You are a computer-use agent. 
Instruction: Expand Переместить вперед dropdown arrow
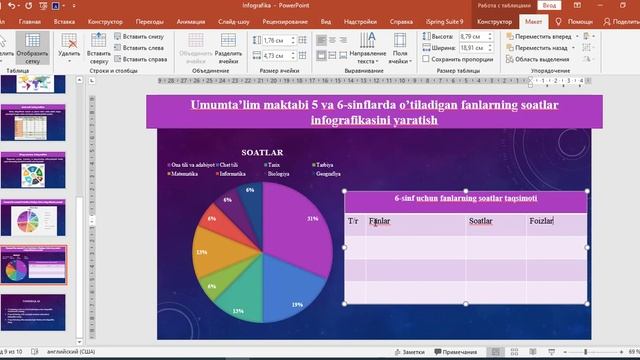[x=577, y=36]
